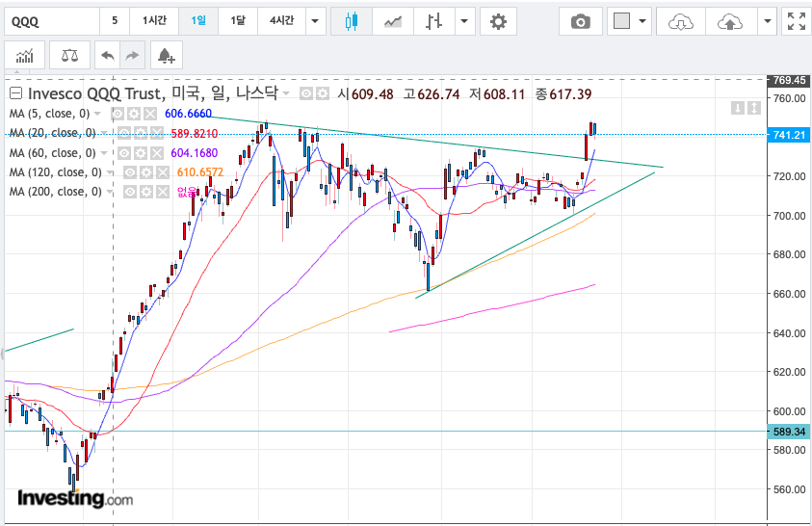Enter fullscreen chart mode
The width and height of the screenshot is (812, 526).
[x=796, y=21]
